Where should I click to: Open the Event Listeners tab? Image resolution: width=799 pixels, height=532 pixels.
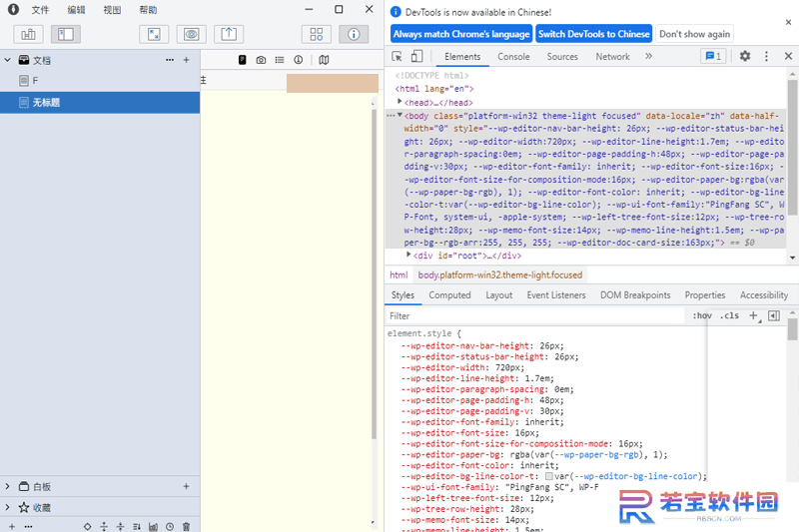556,295
